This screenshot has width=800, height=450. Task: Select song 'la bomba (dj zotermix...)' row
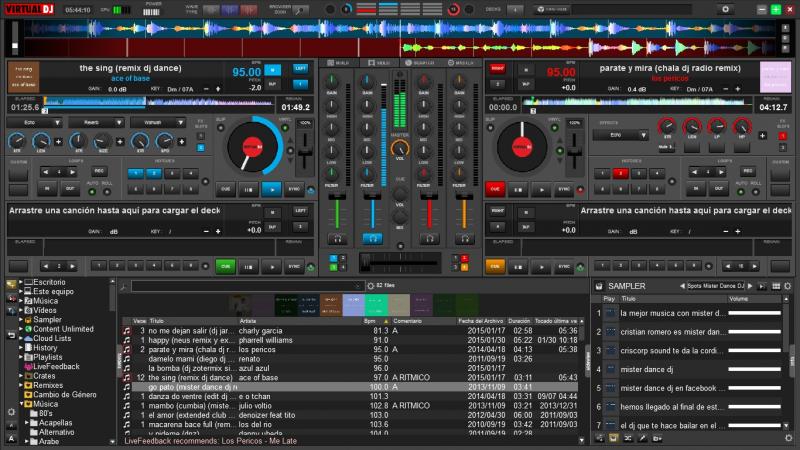coord(350,368)
